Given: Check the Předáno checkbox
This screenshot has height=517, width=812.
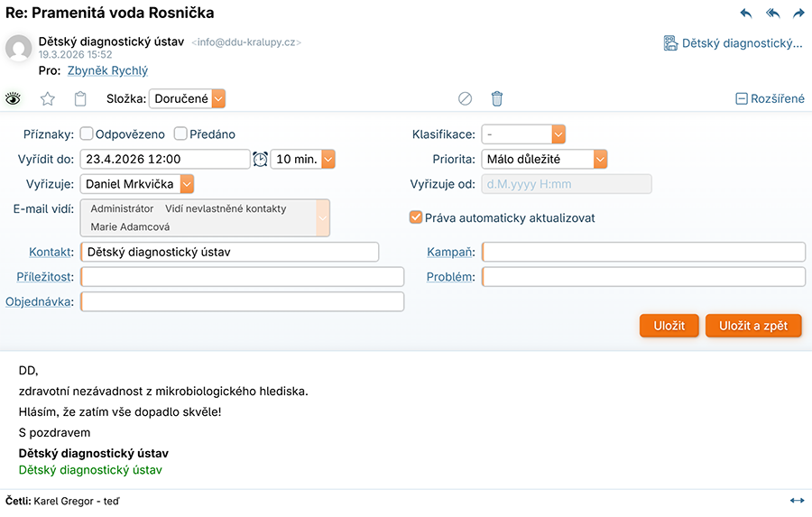Looking at the screenshot, I should 180,134.
